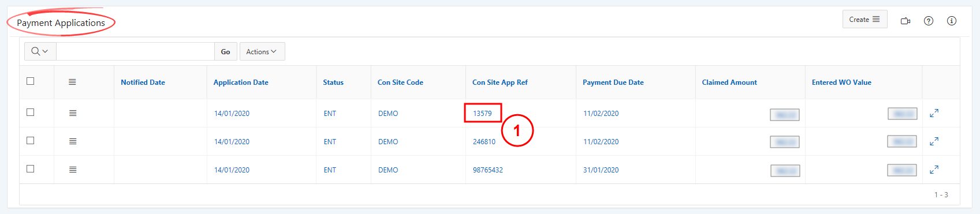980x214 pixels.
Task: Open the help question mark icon
Action: click(929, 21)
